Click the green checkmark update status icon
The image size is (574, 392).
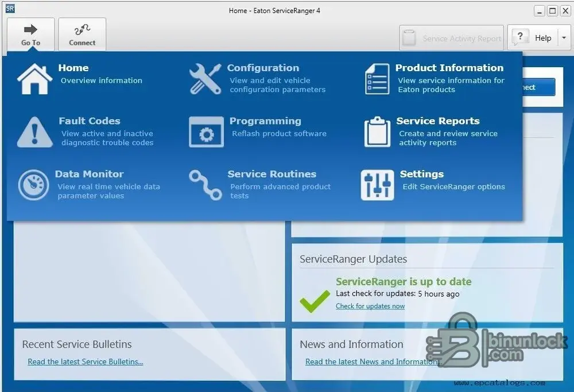(x=315, y=301)
